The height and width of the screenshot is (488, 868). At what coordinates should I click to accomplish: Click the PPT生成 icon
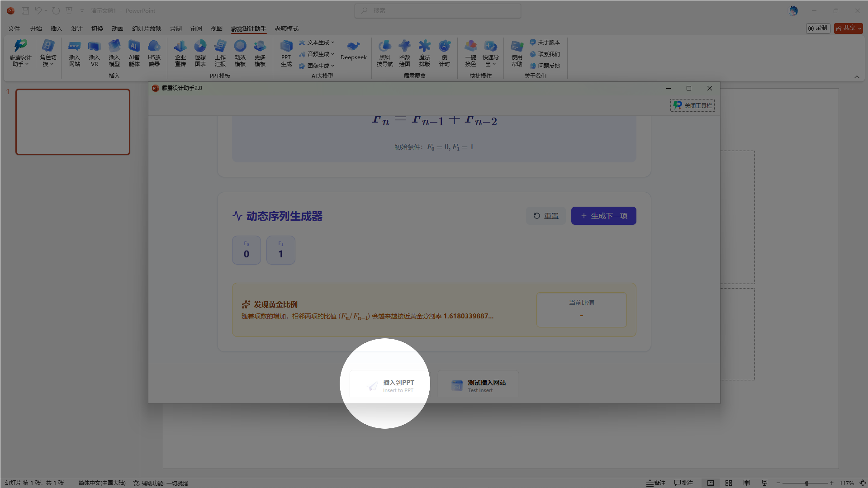(286, 53)
